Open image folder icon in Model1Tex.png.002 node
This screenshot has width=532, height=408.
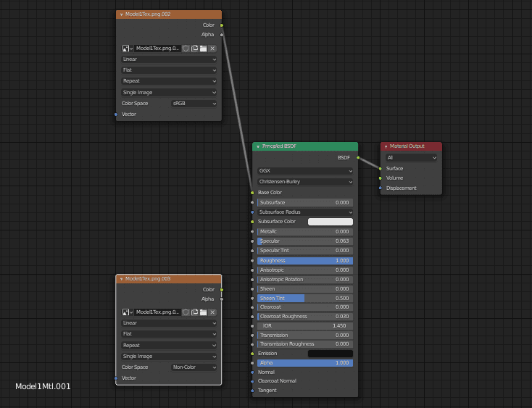click(203, 49)
